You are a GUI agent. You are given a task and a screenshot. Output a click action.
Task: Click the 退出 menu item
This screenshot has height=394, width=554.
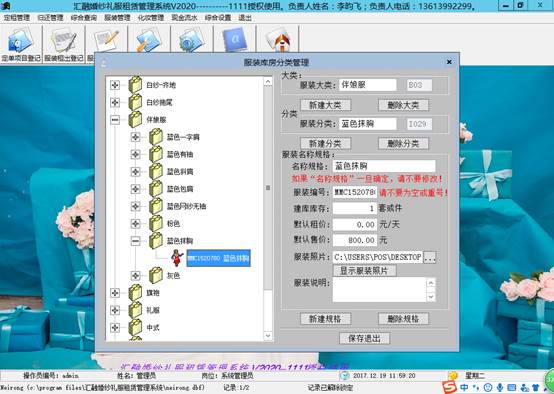point(245,17)
